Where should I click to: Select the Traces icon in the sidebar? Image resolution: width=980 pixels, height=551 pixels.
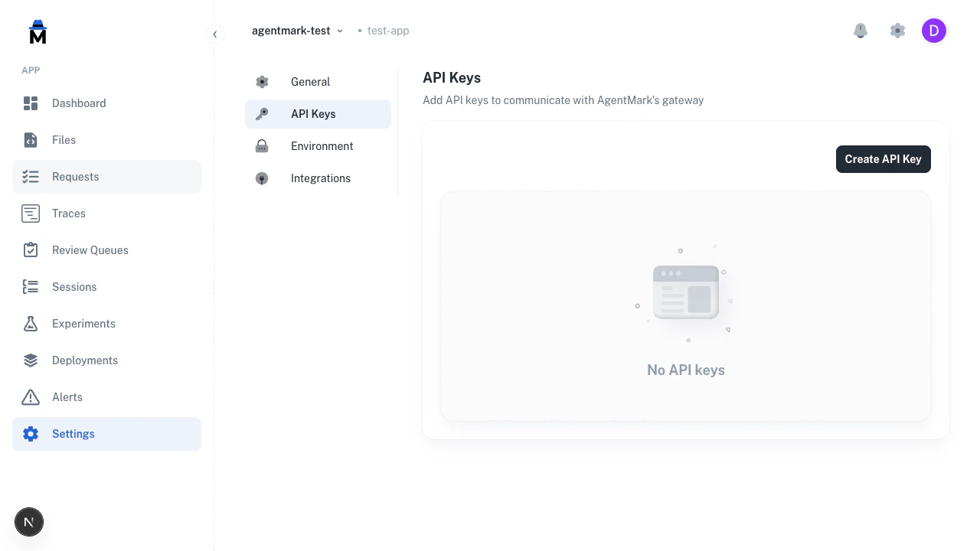click(x=31, y=214)
